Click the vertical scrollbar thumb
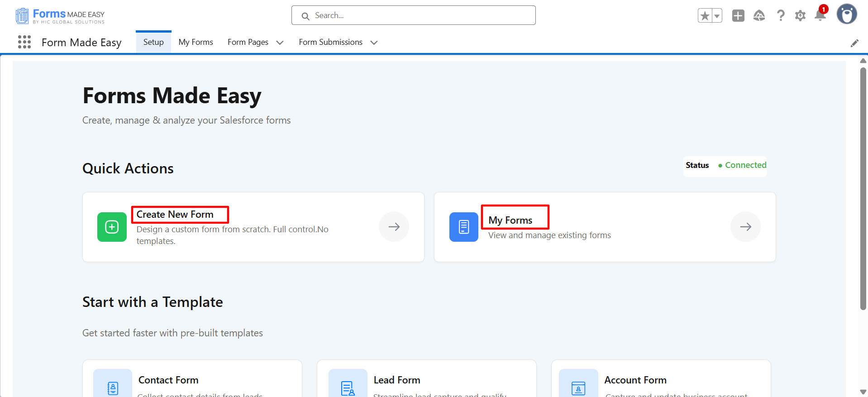The width and height of the screenshot is (868, 397). (x=863, y=189)
